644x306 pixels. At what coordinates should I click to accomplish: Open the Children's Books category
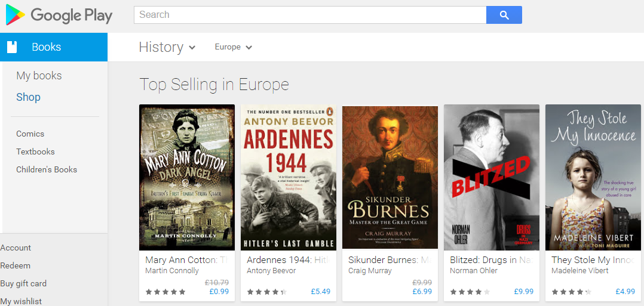point(47,169)
